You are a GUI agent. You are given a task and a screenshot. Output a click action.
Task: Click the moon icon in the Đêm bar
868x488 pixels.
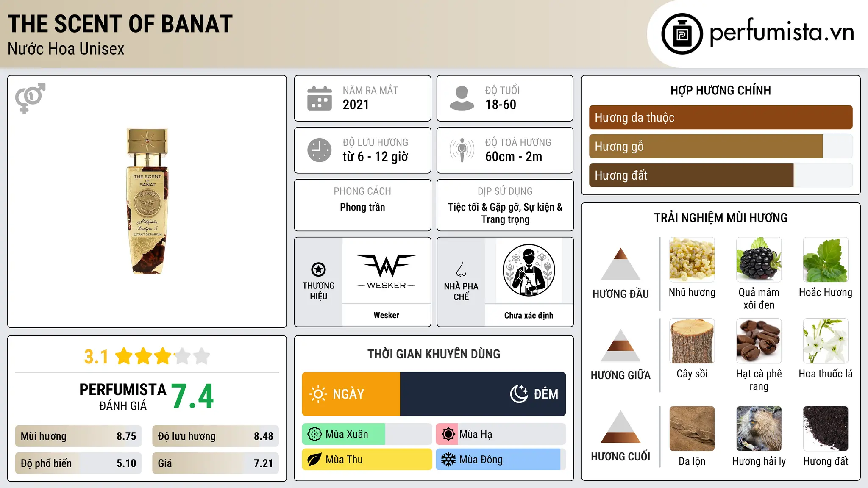(x=519, y=394)
